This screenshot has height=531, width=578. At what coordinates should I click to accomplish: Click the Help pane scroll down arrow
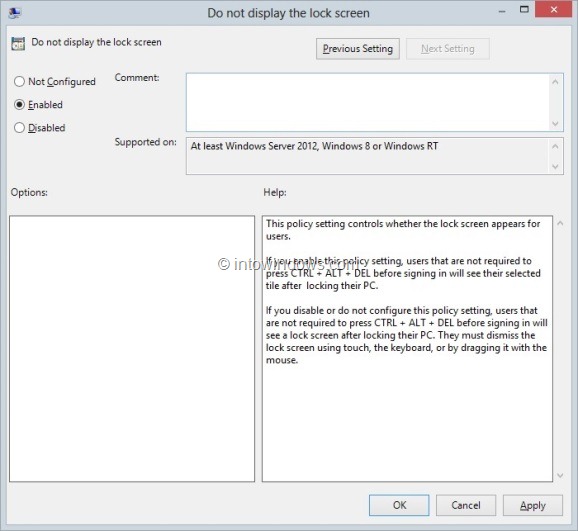pyautogui.click(x=560, y=476)
